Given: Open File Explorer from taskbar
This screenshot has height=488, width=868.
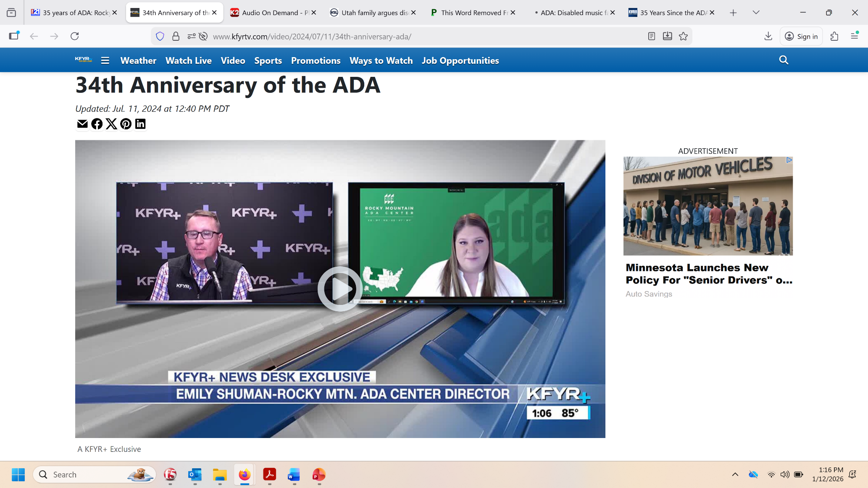Looking at the screenshot, I should [x=220, y=475].
